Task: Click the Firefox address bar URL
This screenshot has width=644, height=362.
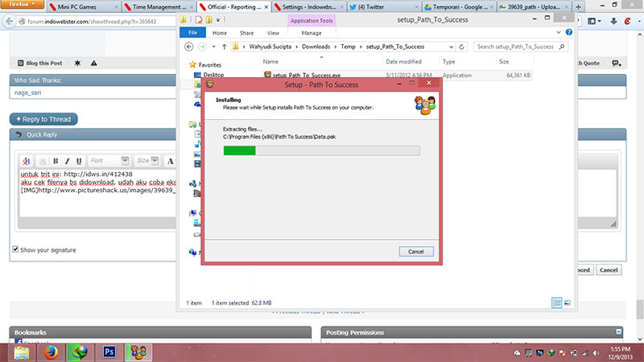Action: point(92,22)
